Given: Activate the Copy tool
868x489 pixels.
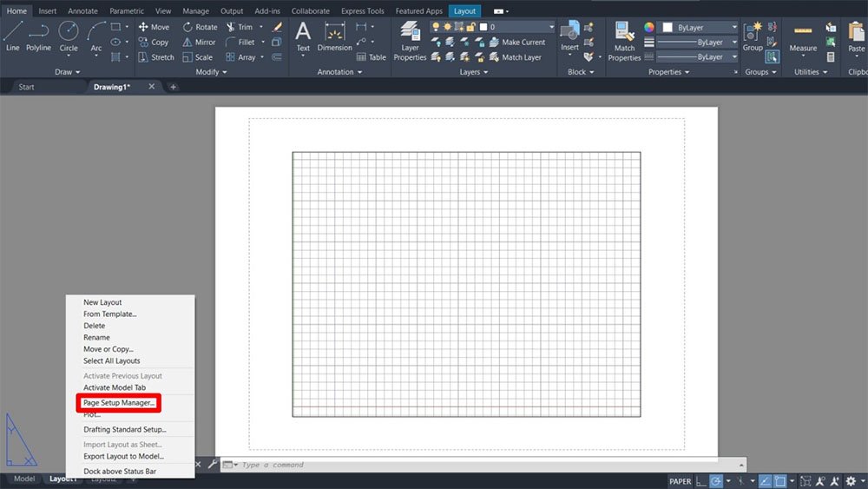Looking at the screenshot, I should pos(154,42).
